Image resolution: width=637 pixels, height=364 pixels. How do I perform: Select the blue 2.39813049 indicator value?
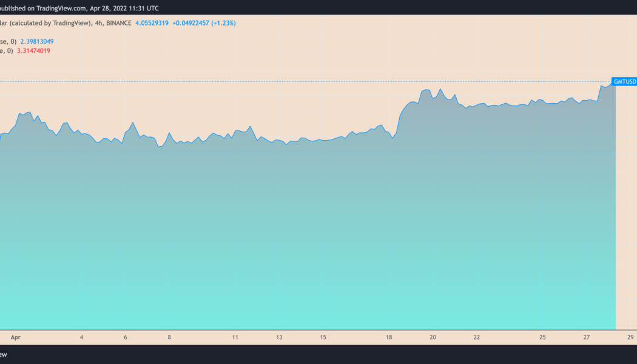(x=38, y=41)
